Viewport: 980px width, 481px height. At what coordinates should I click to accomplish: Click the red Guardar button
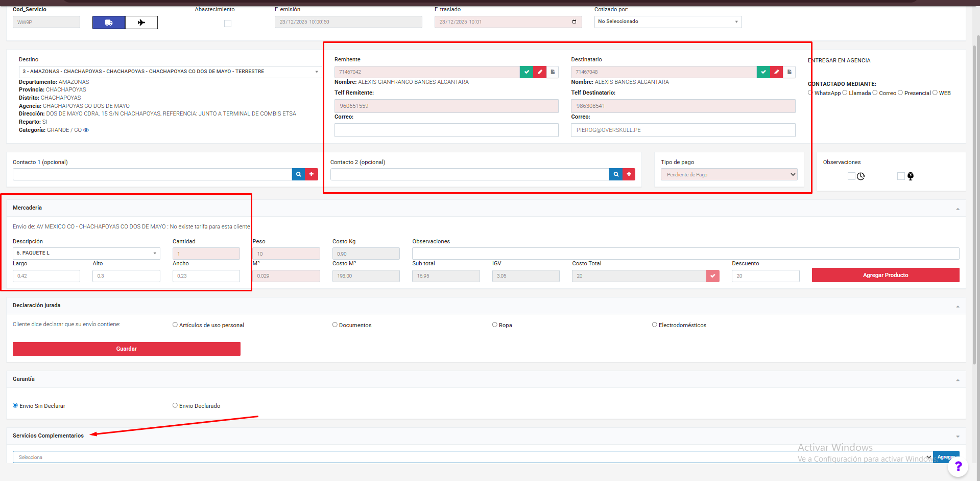click(x=126, y=349)
